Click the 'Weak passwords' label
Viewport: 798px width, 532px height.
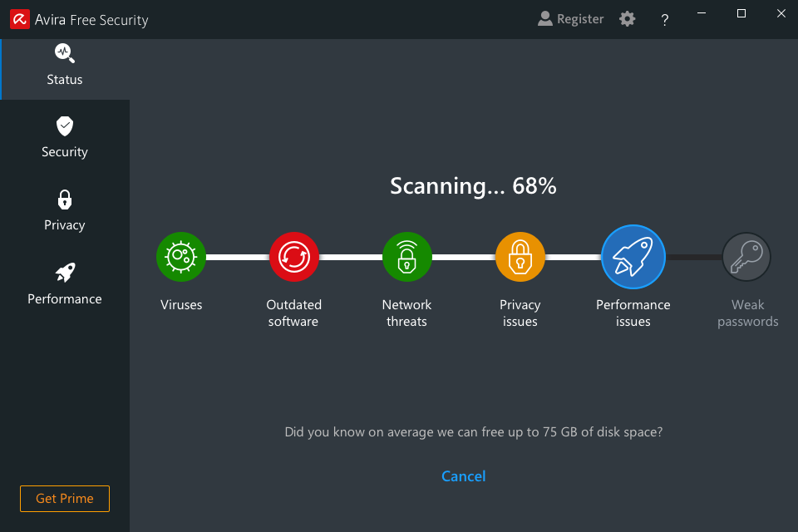click(747, 313)
